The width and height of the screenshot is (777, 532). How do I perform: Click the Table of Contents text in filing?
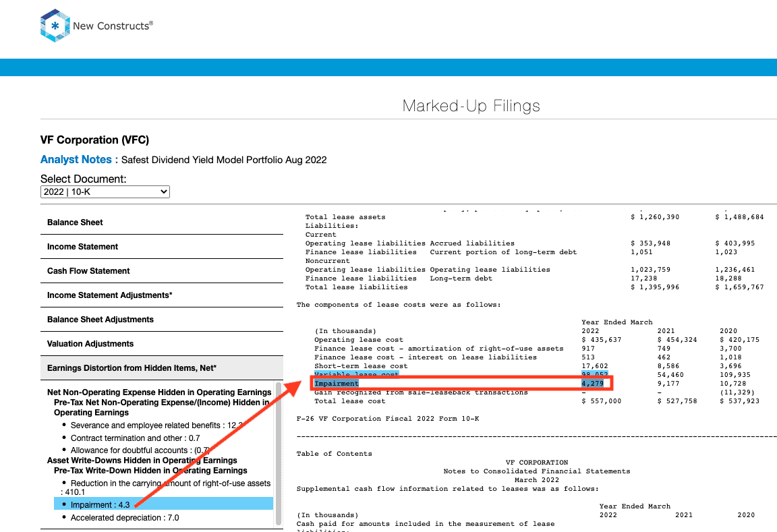pyautogui.click(x=334, y=454)
